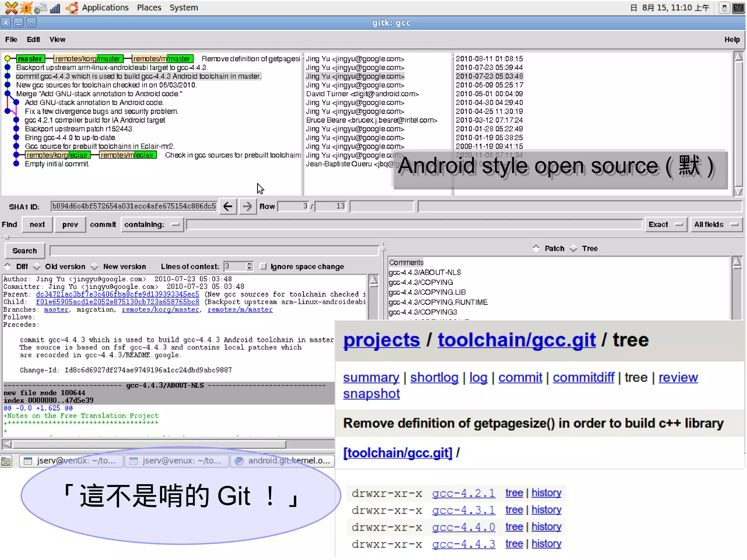Enable Ignore space change checkbox
747x560 pixels.
click(263, 266)
